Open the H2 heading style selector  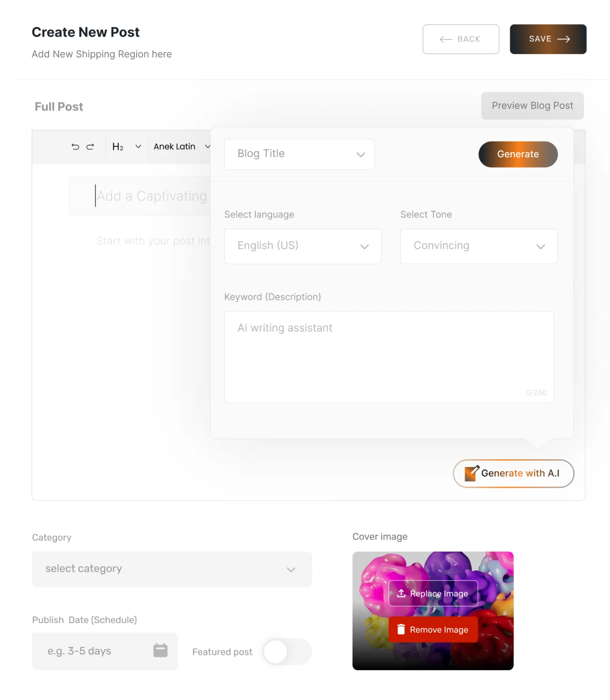click(126, 147)
